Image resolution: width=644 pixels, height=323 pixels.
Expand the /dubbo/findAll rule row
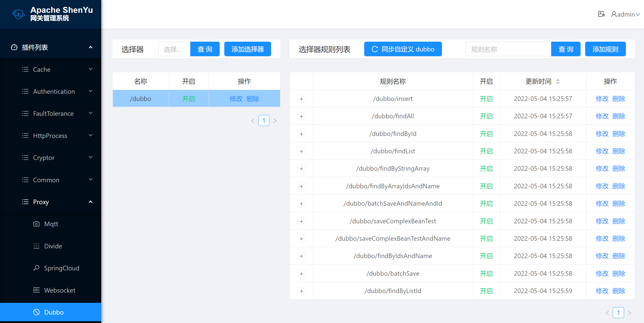(x=301, y=116)
